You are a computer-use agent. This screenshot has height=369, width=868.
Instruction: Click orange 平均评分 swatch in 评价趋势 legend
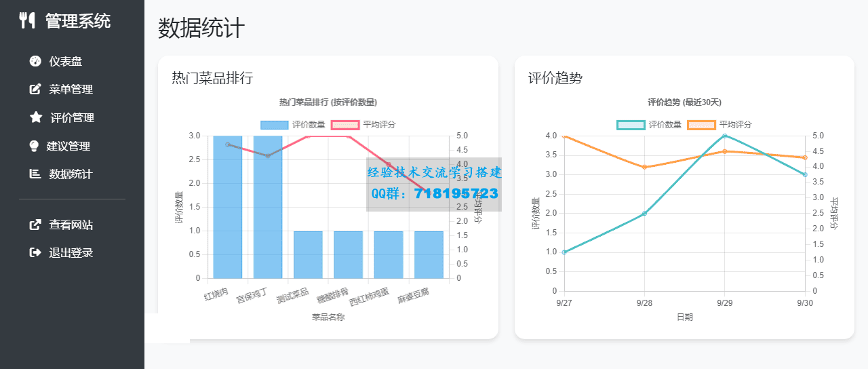[701, 125]
